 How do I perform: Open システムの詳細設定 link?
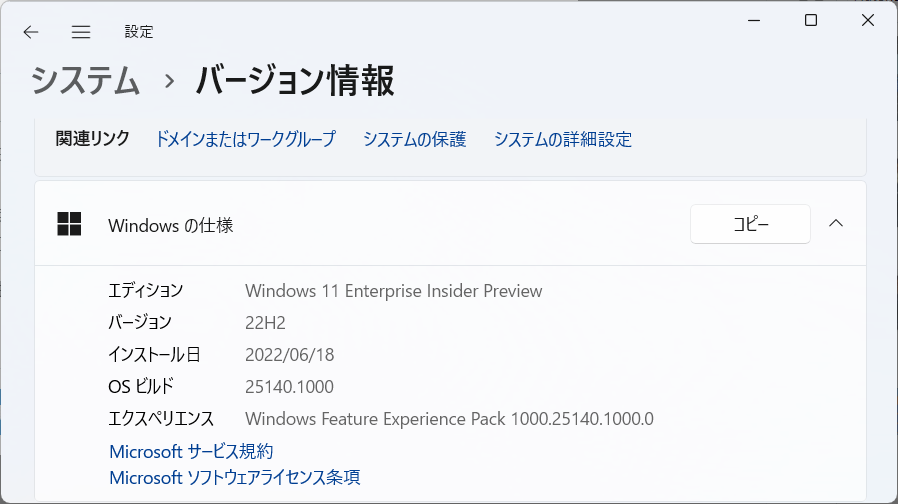pyautogui.click(x=563, y=139)
